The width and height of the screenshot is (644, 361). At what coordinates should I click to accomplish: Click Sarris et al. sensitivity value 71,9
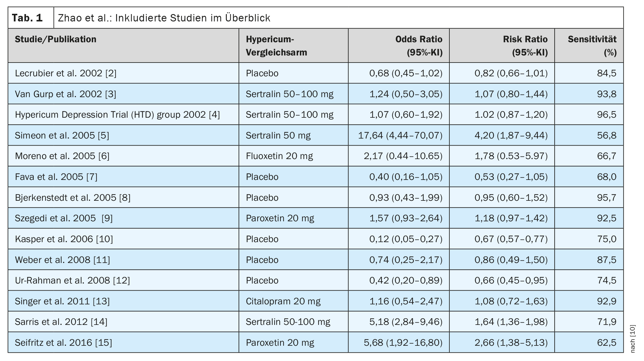606,322
